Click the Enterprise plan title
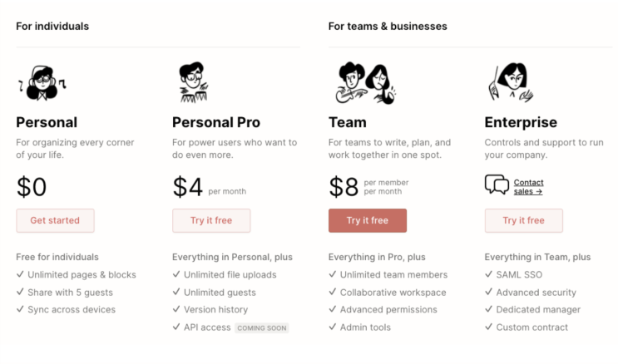This screenshot has height=364, width=618. click(521, 122)
